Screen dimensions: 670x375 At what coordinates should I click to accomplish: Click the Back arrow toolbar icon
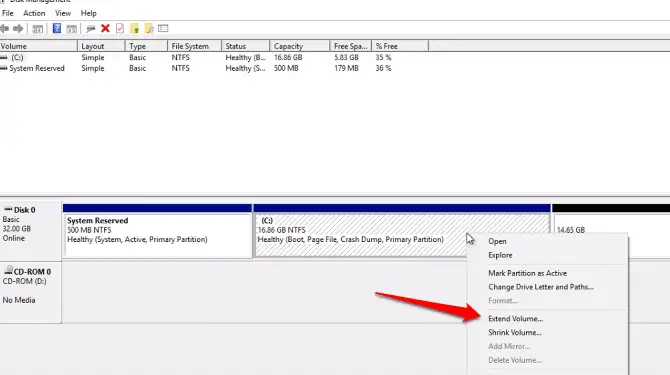pos(4,29)
